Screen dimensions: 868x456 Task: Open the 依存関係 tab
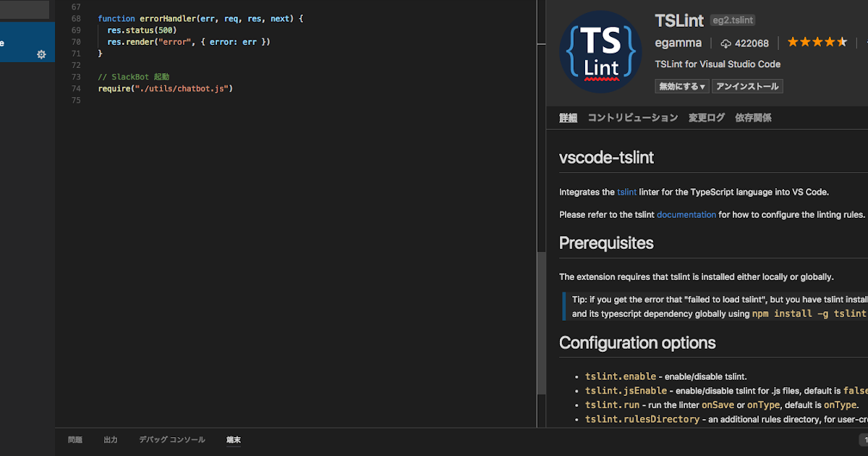[752, 117]
